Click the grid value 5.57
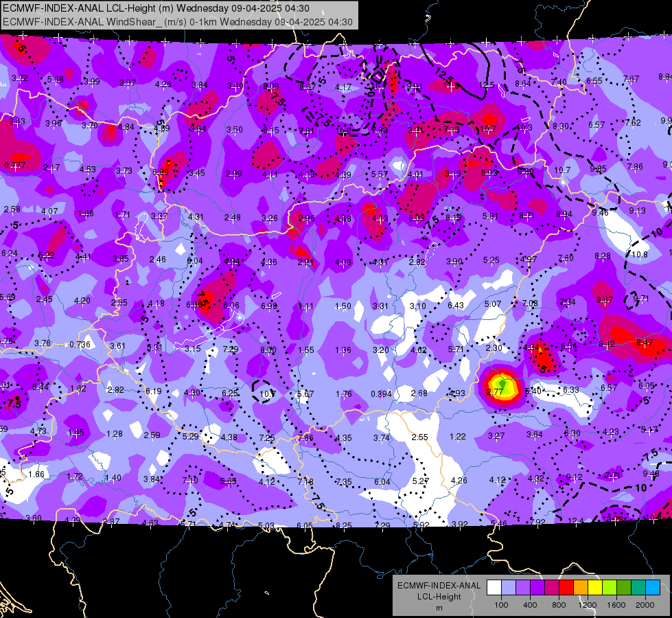 pos(380,174)
